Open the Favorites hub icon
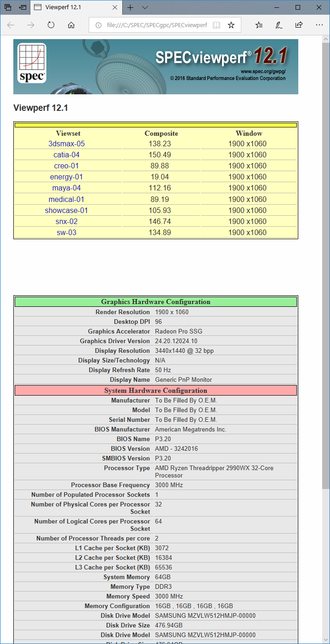 pyautogui.click(x=259, y=25)
